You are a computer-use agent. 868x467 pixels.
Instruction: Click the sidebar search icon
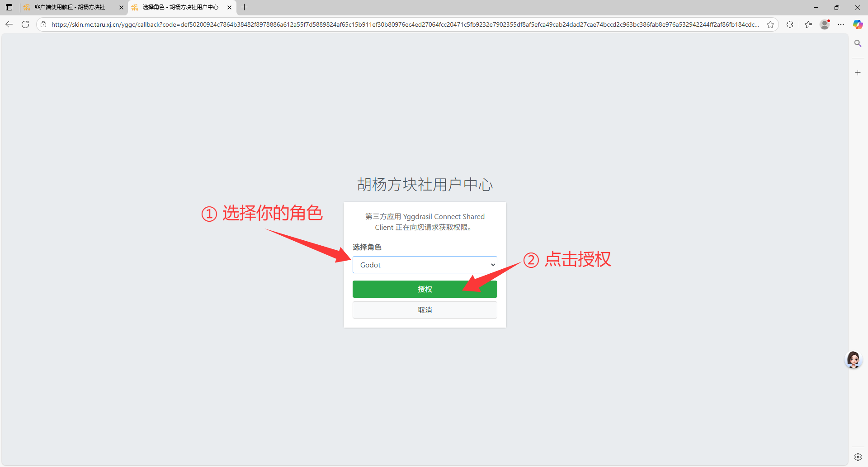(858, 43)
